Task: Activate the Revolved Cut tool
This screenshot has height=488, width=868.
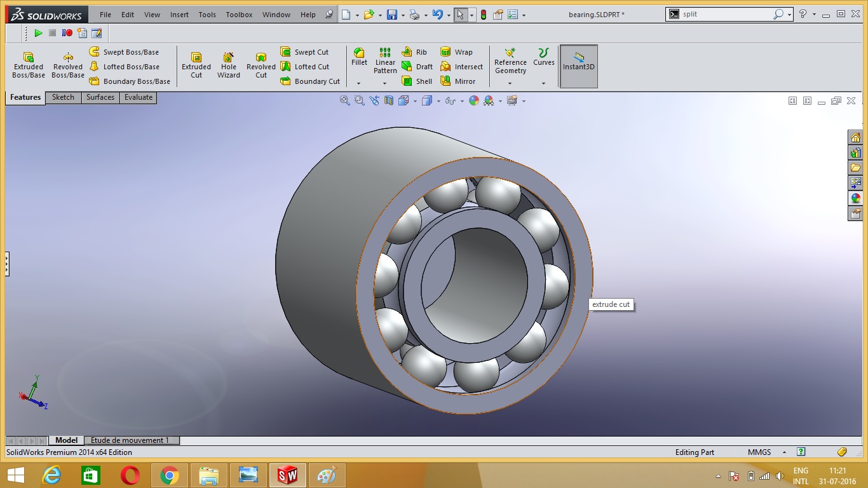Action: click(x=261, y=66)
